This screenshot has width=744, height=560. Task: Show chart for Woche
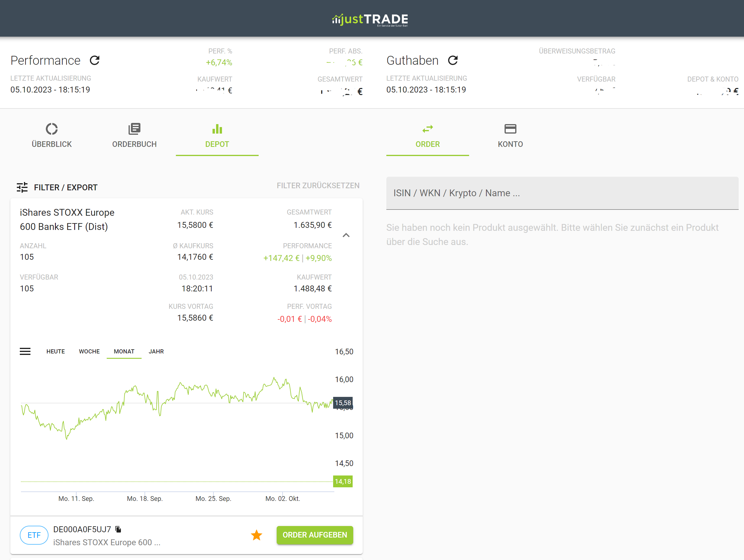pyautogui.click(x=89, y=351)
